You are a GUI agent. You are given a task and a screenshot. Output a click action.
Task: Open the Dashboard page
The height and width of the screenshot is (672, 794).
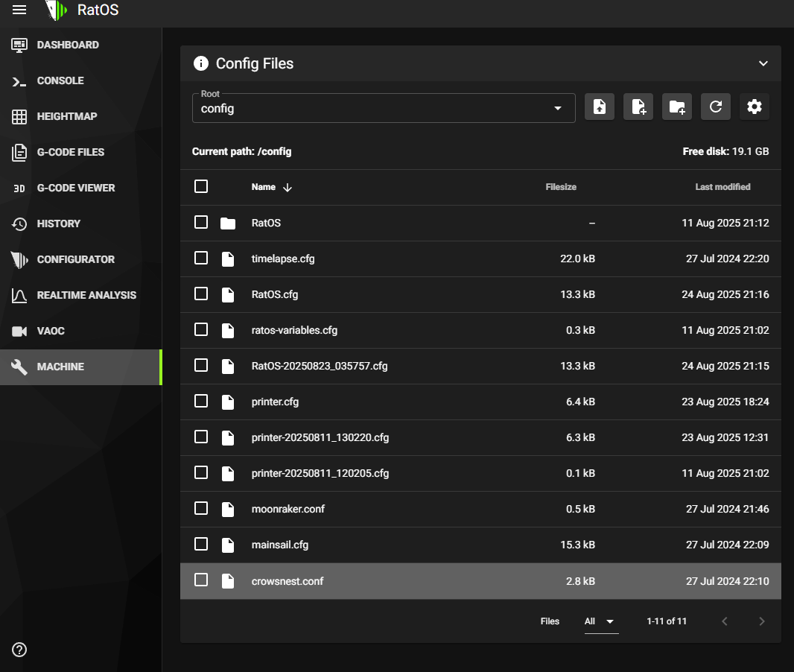click(81, 45)
